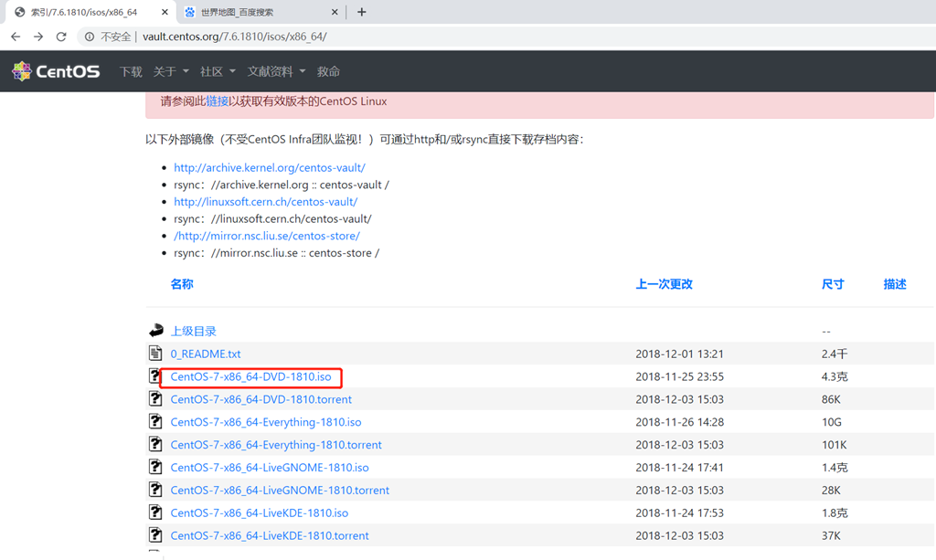The height and width of the screenshot is (560, 936).
Task: Click the back-arrow icon beside 上级目录
Action: pyautogui.click(x=156, y=330)
